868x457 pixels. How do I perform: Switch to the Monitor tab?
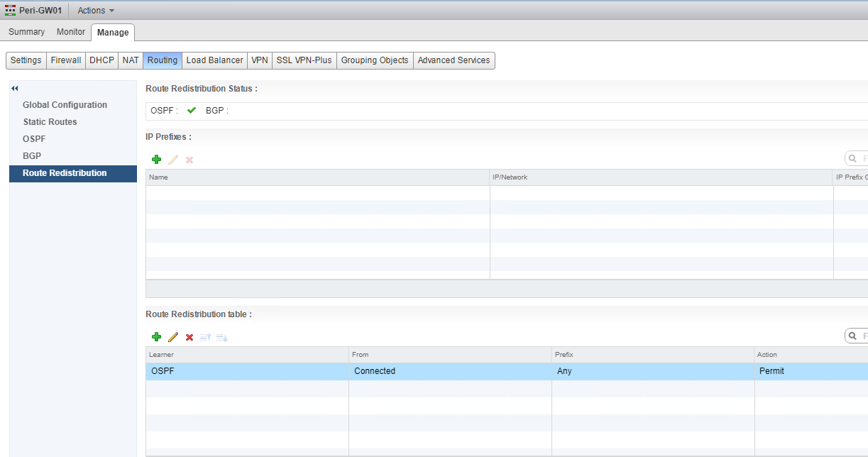71,32
